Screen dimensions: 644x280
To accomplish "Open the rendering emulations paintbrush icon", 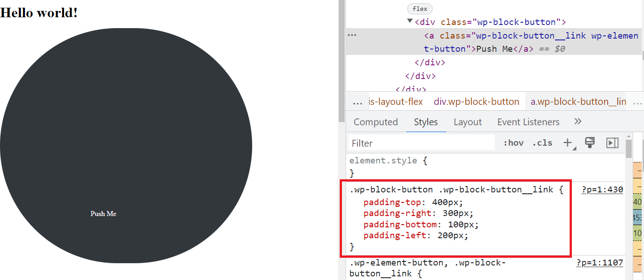I will 590,142.
